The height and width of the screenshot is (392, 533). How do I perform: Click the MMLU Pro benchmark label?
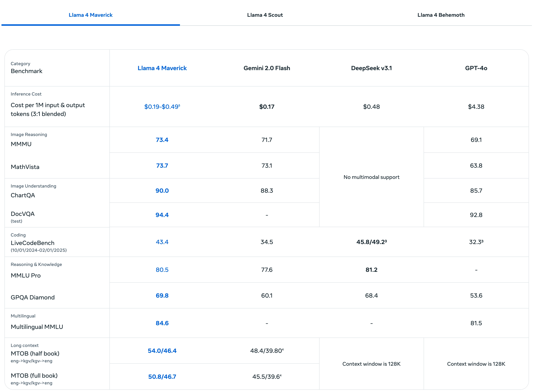(x=26, y=276)
